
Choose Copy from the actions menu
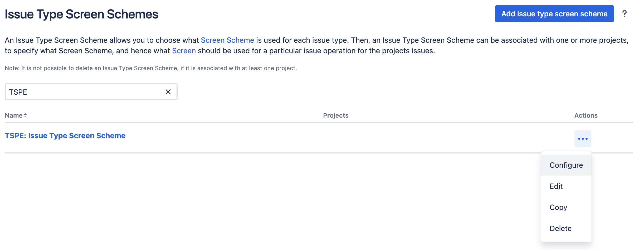[x=558, y=207]
